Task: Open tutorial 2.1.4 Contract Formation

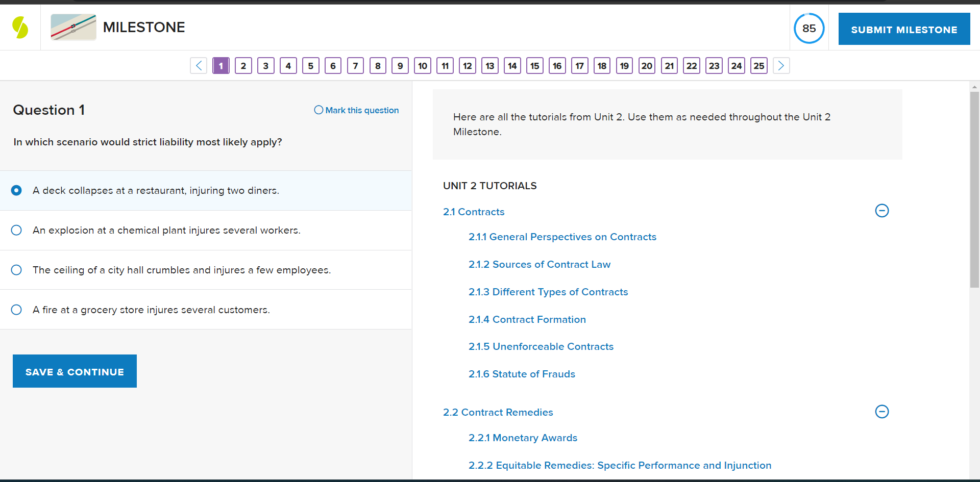Action: coord(527,319)
